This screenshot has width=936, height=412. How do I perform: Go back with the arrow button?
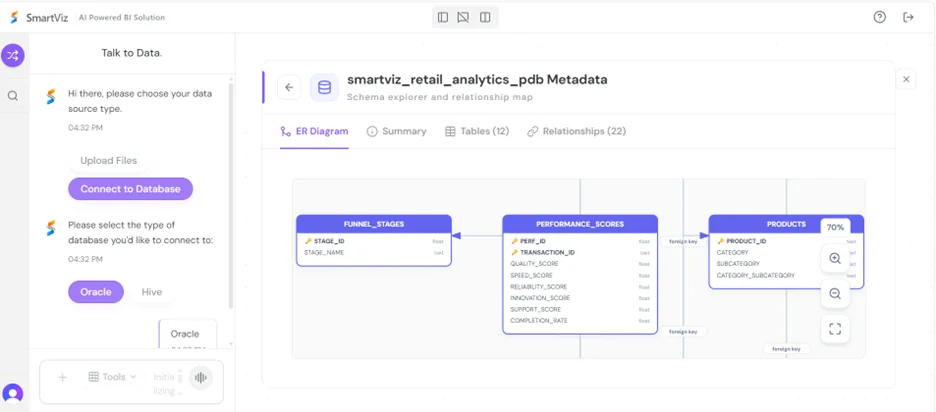click(x=290, y=87)
